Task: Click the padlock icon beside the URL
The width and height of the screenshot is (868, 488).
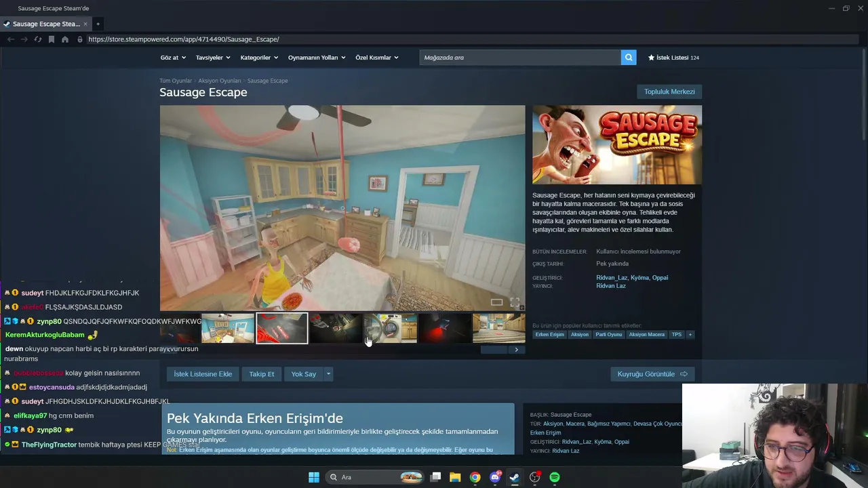Action: (80, 39)
